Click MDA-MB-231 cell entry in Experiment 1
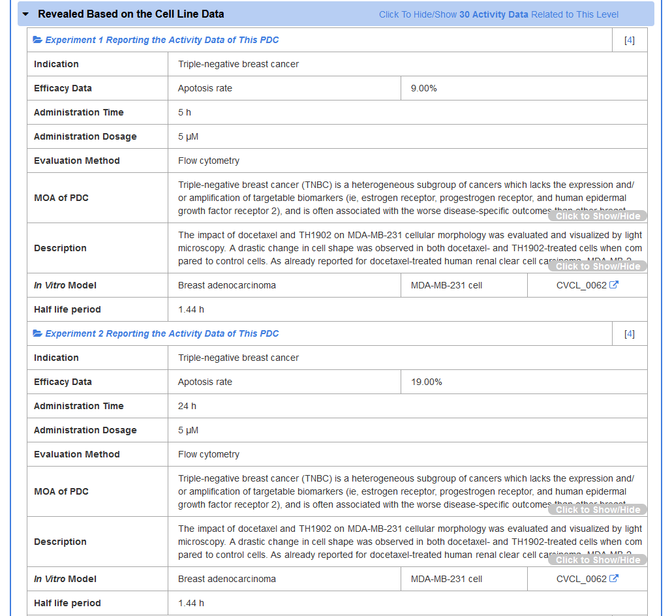Viewport: 672px width, 616px height. 446,285
